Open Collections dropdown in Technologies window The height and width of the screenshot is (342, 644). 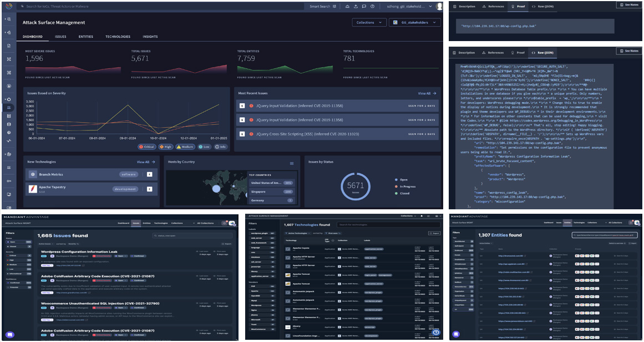pos(408,216)
